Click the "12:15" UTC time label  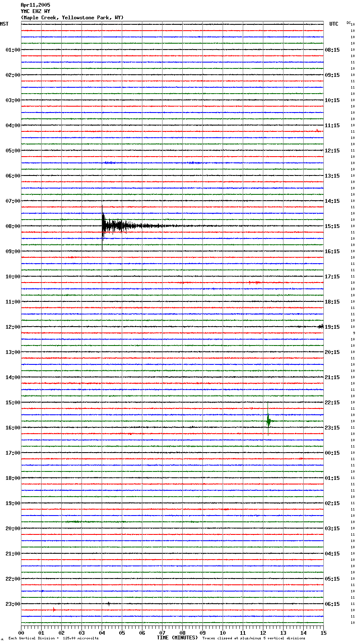[x=332, y=151]
